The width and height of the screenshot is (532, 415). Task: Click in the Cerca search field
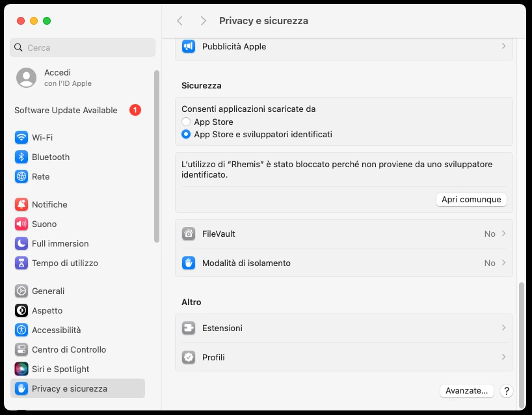(x=83, y=47)
